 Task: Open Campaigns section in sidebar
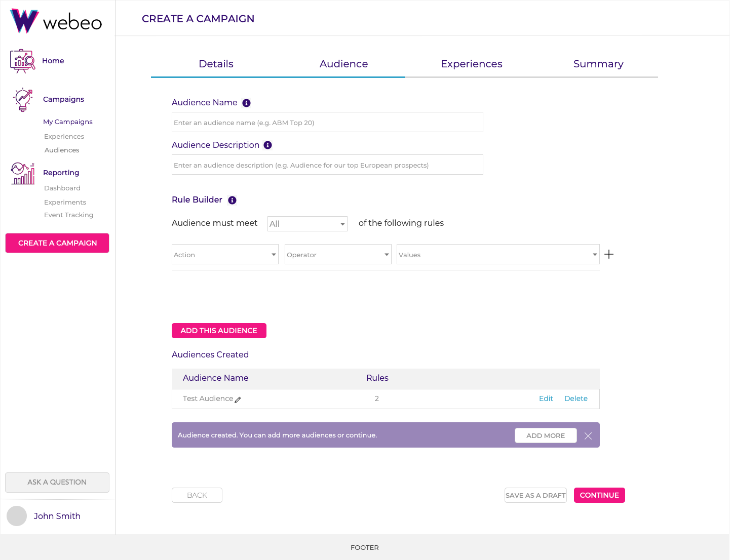(64, 99)
